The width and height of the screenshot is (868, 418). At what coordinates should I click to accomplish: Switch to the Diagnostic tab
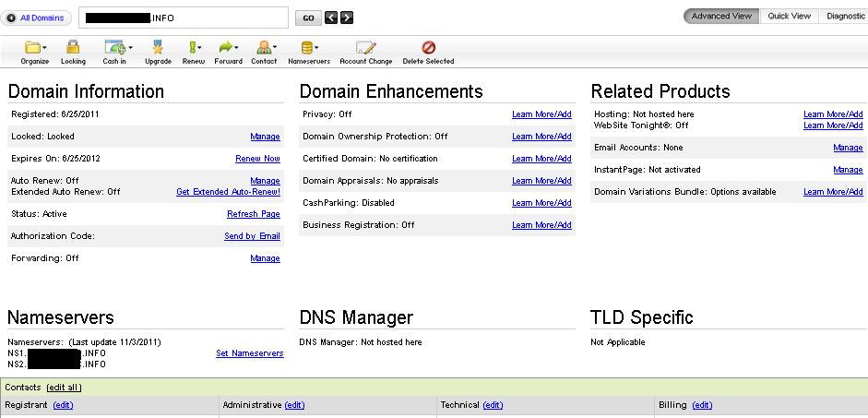pyautogui.click(x=844, y=16)
